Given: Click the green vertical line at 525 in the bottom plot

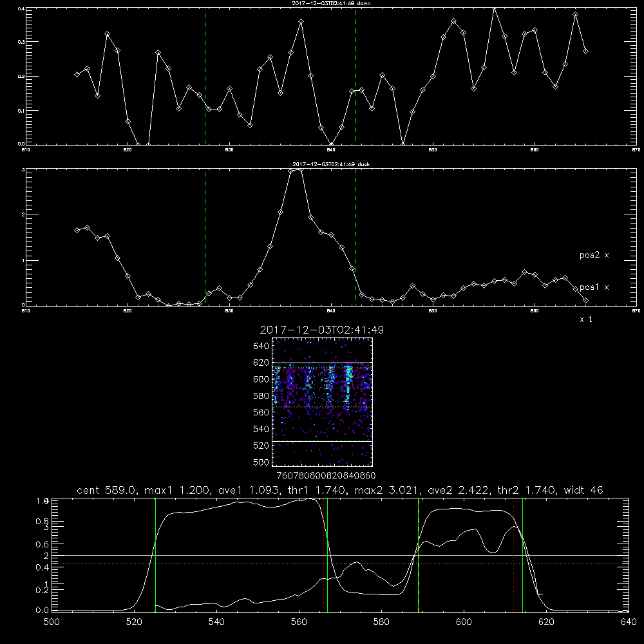Looking at the screenshot, I should (x=155, y=555).
